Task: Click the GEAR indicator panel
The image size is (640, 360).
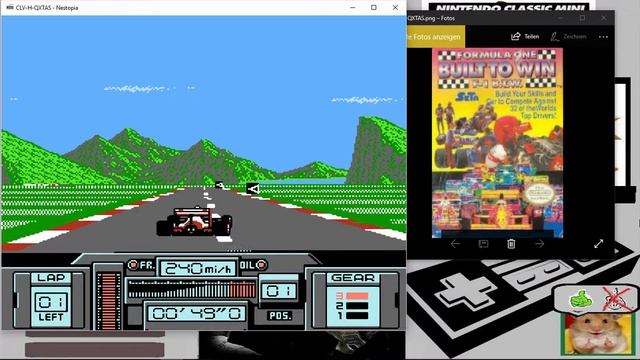Action: 353,300
